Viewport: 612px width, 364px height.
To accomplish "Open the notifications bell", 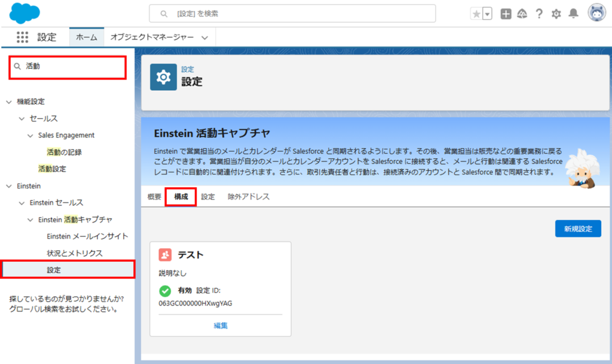I will (573, 14).
